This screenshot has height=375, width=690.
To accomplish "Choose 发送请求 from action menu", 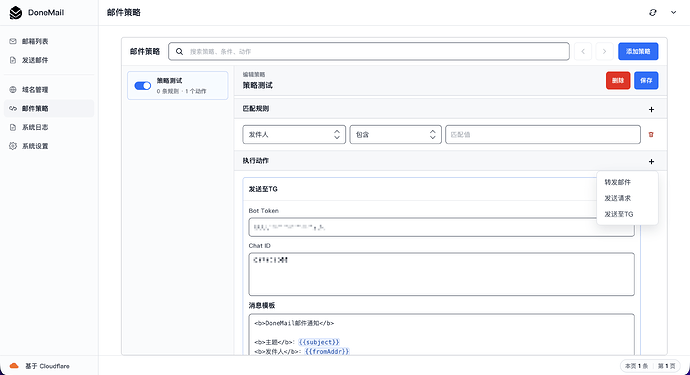I will pyautogui.click(x=627, y=198).
